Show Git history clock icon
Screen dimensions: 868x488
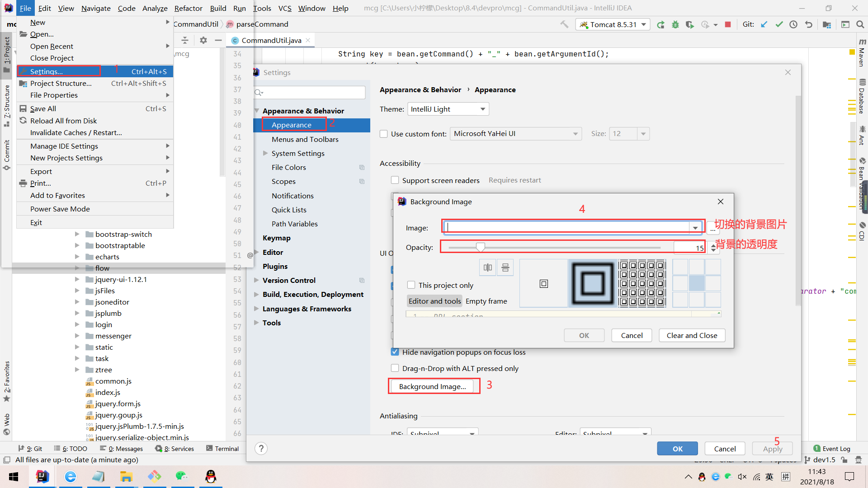point(793,24)
